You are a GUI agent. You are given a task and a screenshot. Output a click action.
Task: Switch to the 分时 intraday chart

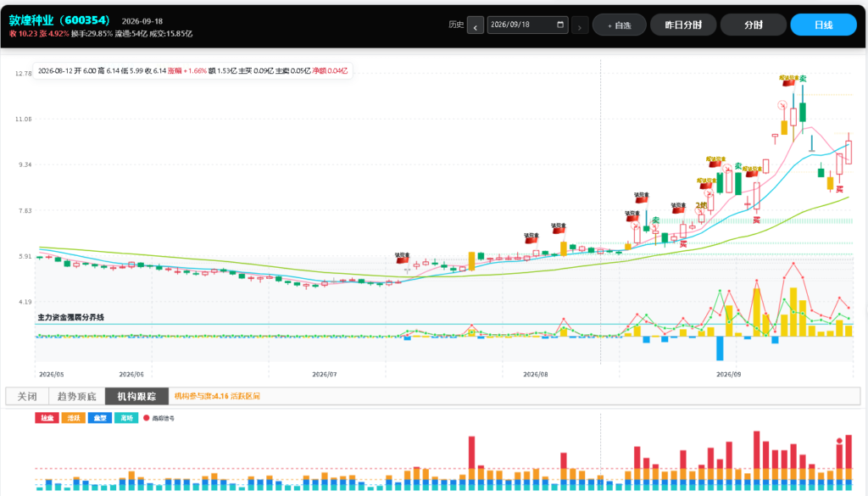point(754,25)
